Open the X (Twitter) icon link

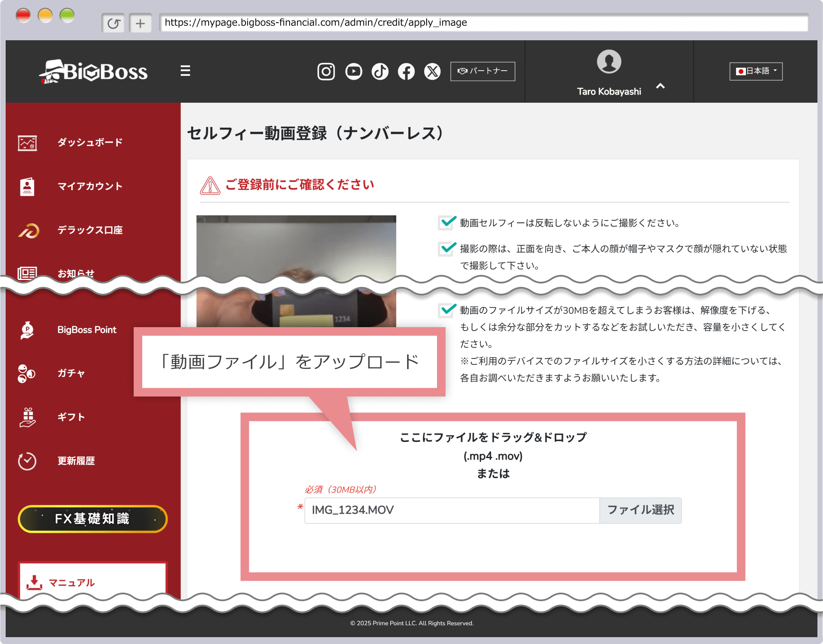(x=432, y=72)
